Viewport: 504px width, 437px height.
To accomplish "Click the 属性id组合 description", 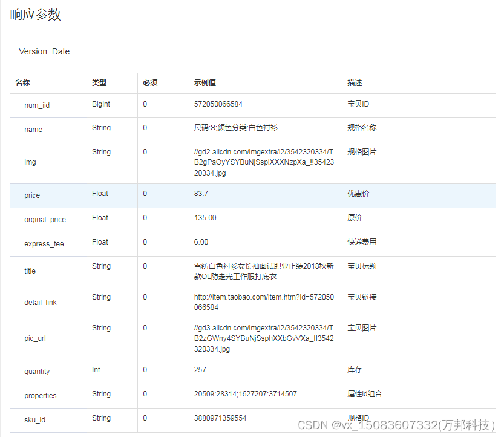I will point(364,394).
